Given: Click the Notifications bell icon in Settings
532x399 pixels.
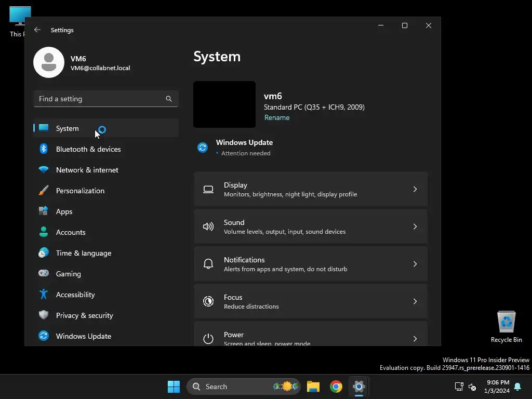Looking at the screenshot, I should [x=208, y=263].
